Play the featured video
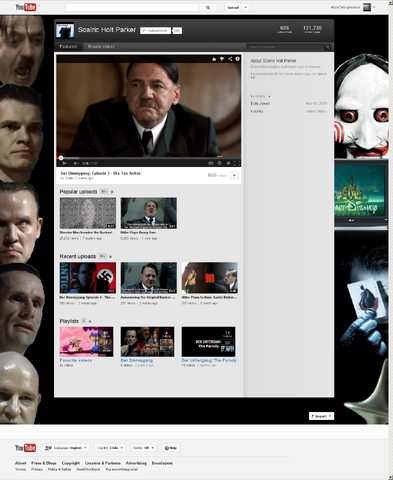Image resolution: width=393 pixels, height=480 pixels. pyautogui.click(x=64, y=163)
